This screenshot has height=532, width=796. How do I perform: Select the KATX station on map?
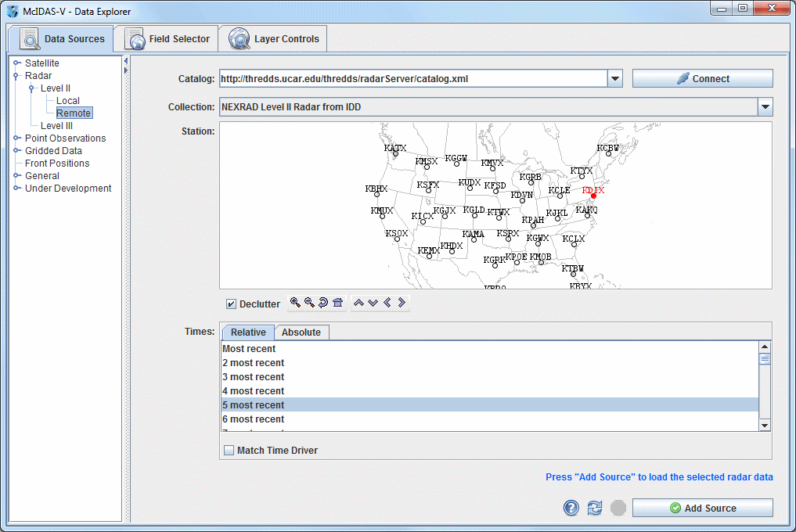coord(395,153)
